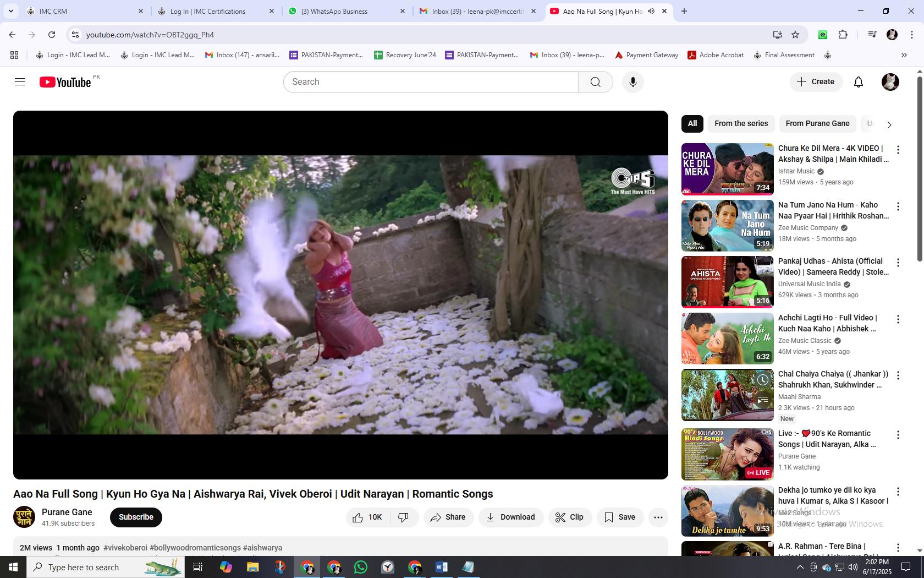
Task: Save the video to a playlist
Action: pyautogui.click(x=620, y=517)
